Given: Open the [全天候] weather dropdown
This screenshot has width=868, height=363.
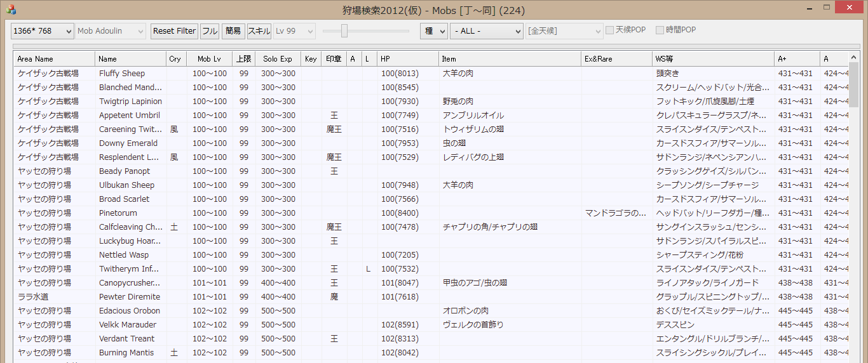Looking at the screenshot, I should [x=564, y=31].
